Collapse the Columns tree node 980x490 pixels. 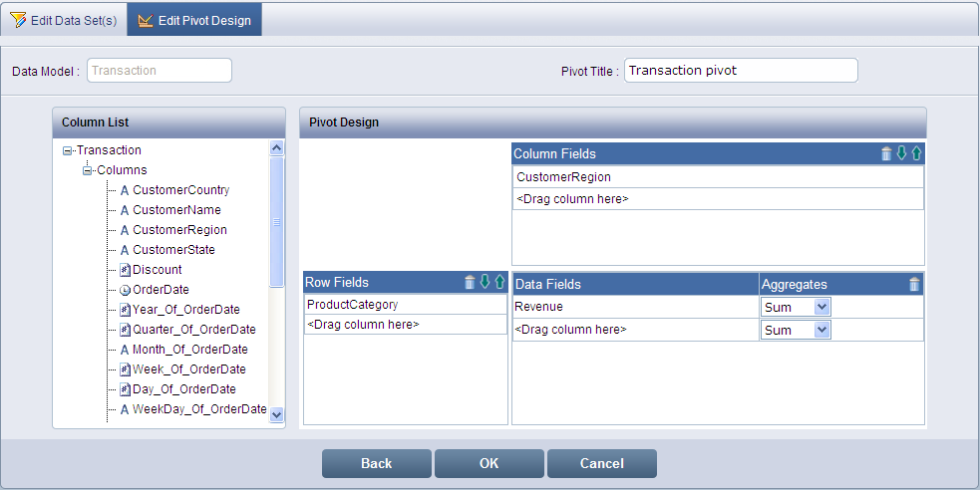coord(88,170)
